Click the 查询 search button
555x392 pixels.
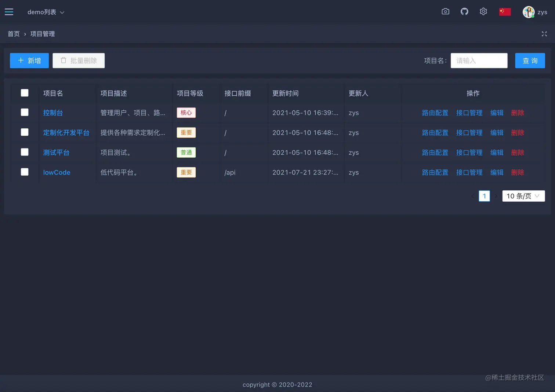[530, 61]
